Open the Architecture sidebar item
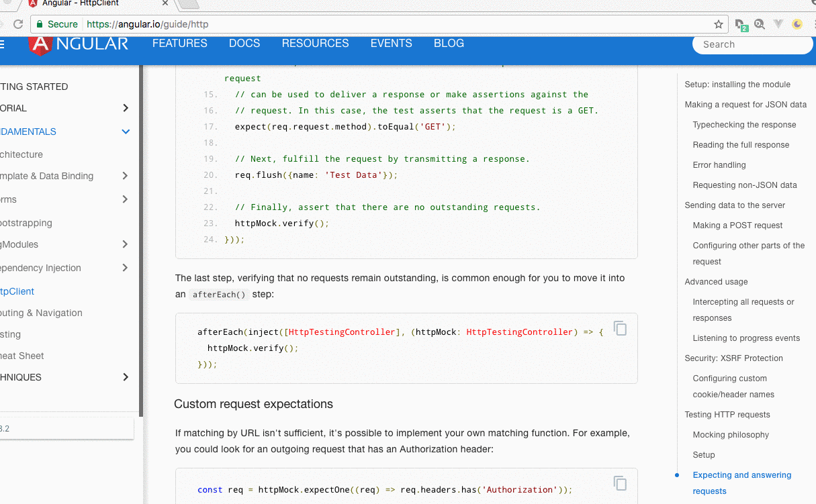 [21, 154]
